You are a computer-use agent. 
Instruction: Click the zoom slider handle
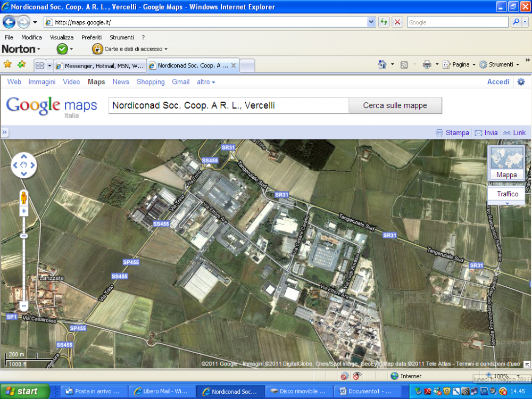pyautogui.click(x=23, y=236)
